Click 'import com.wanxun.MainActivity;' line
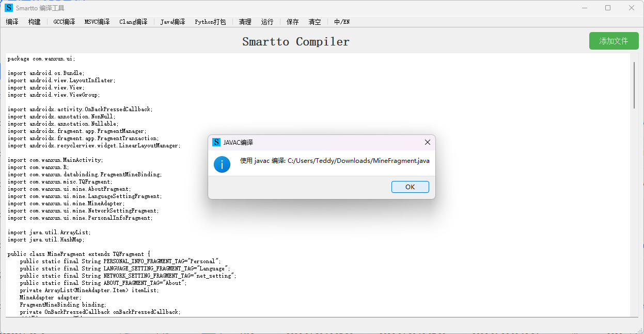644x334 pixels. tap(55, 160)
